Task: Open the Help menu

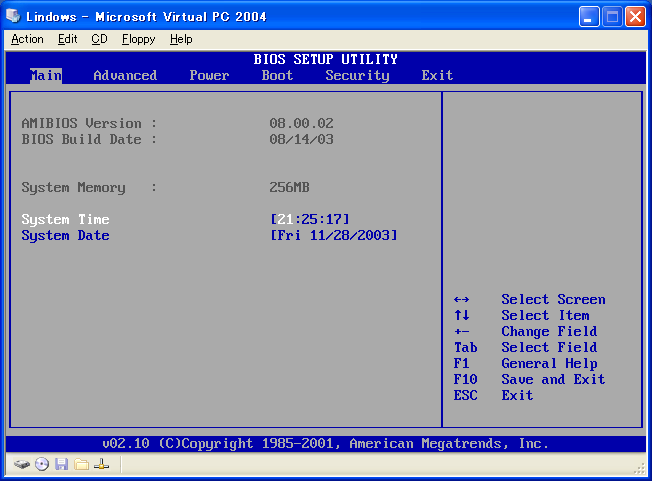Action: pyautogui.click(x=181, y=39)
